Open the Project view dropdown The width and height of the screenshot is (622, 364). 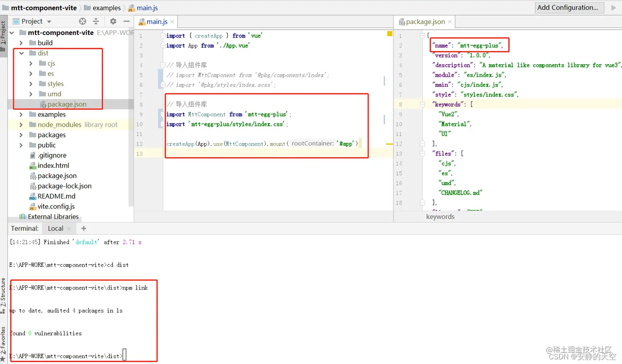(49, 21)
